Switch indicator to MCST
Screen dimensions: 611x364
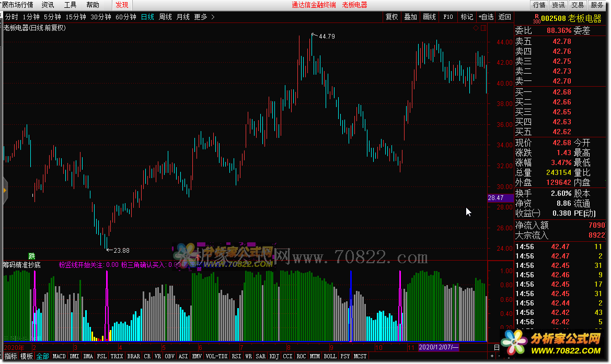[360, 356]
